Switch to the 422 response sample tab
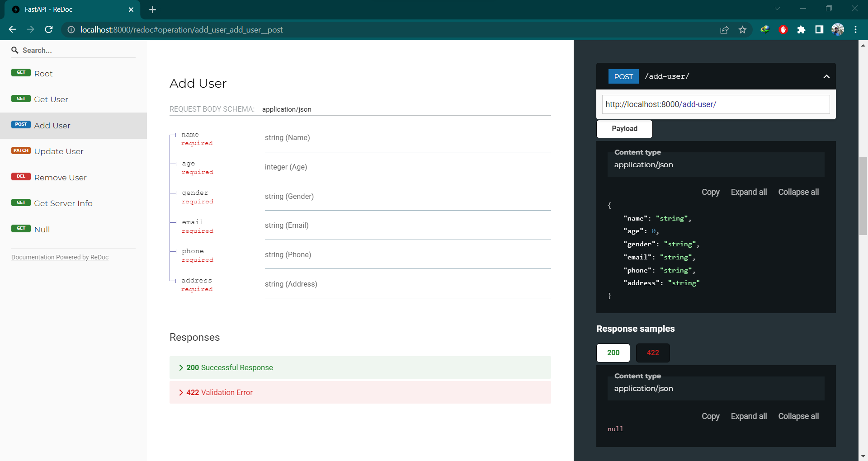This screenshot has height=461, width=868. [x=652, y=353]
